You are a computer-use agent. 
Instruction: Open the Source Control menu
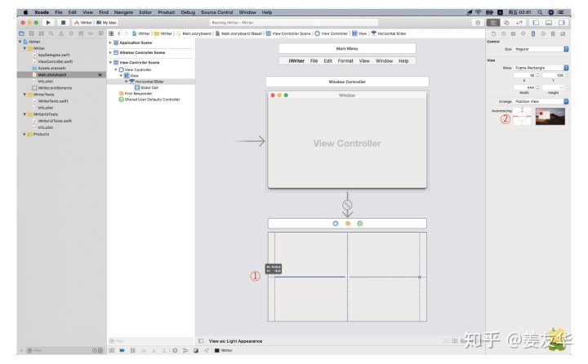(x=216, y=12)
